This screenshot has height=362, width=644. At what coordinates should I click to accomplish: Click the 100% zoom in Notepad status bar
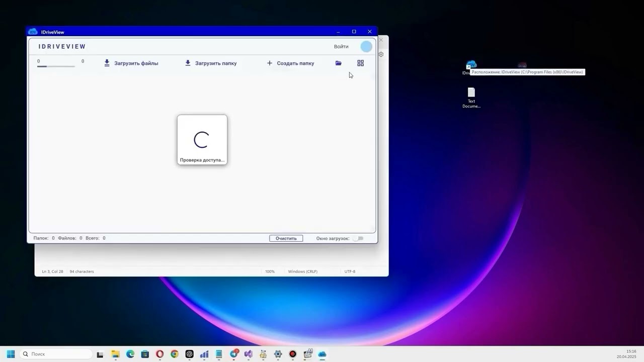pyautogui.click(x=270, y=271)
